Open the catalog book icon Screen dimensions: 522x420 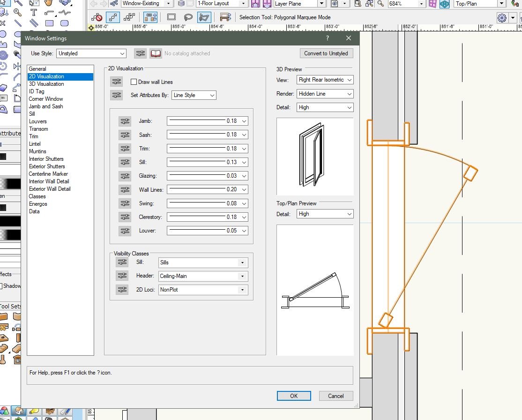pyautogui.click(x=156, y=53)
